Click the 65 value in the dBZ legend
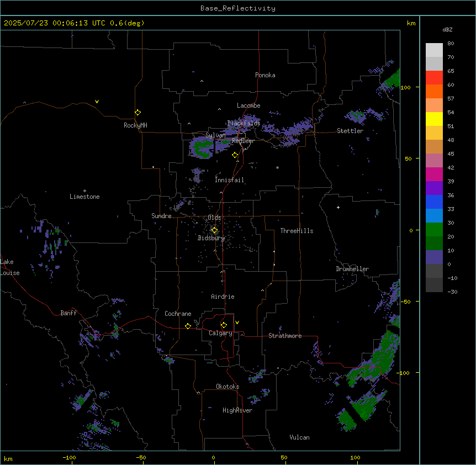476x465 pixels. click(x=451, y=71)
